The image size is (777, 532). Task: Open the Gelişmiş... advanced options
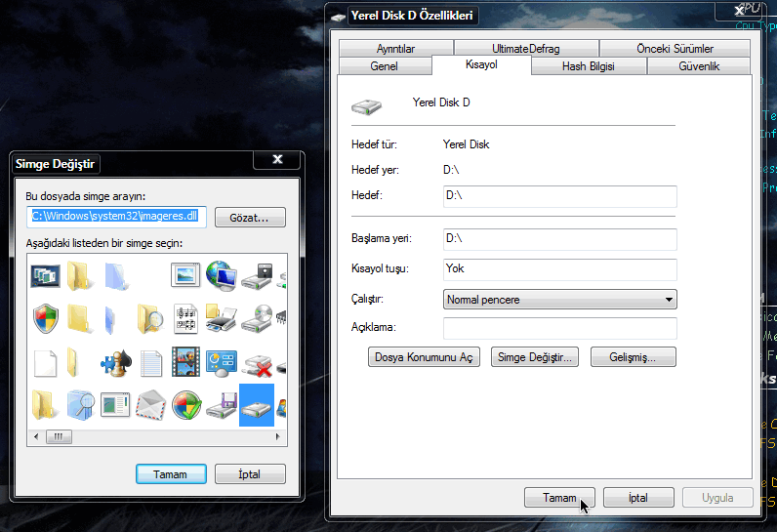(x=634, y=357)
